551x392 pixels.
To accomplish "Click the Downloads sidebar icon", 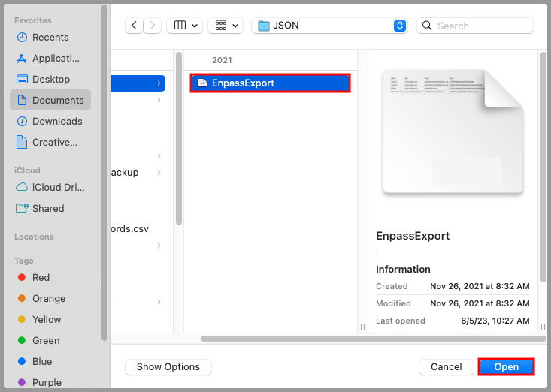I will tap(22, 121).
